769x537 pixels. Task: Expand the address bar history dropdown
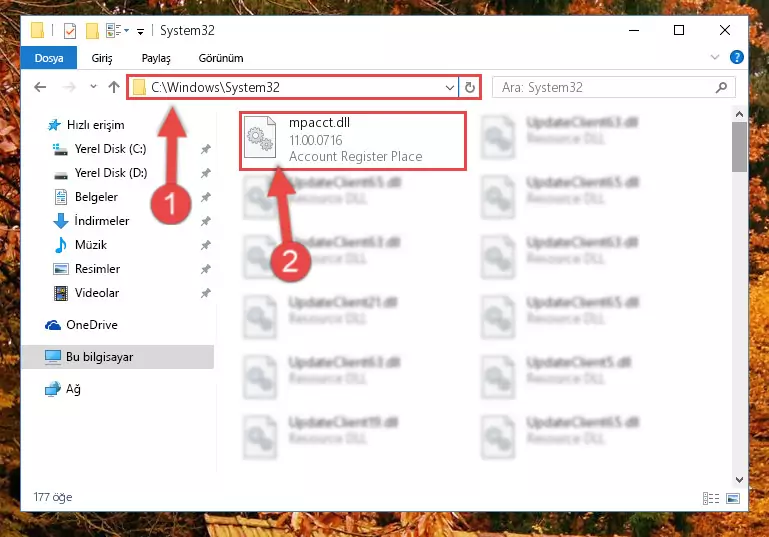(x=450, y=88)
